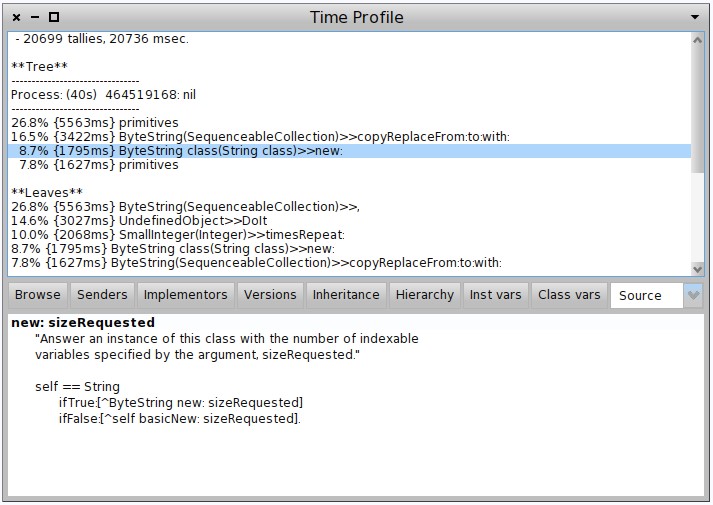
Task: Open the class Hierarchy
Action: click(424, 295)
